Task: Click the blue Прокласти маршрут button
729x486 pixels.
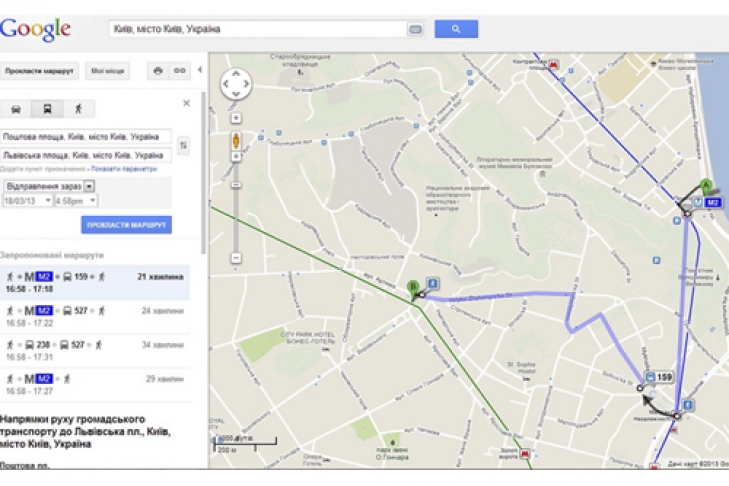Action: tap(126, 225)
